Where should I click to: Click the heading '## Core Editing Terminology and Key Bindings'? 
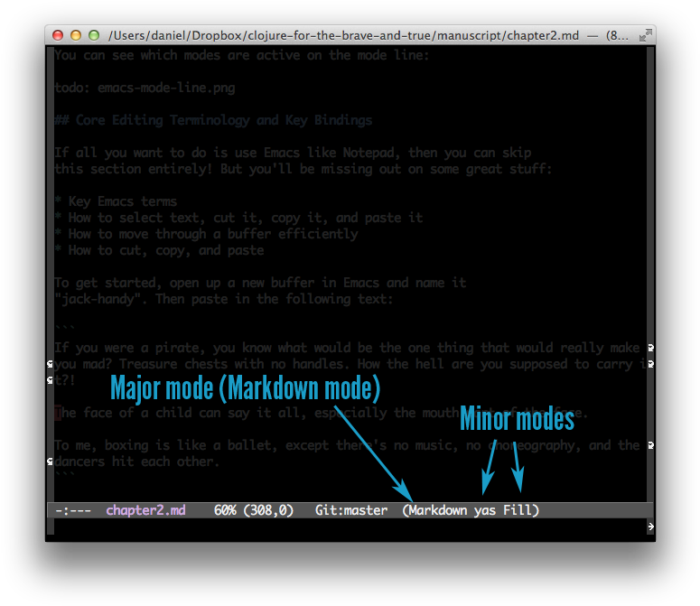[x=213, y=120]
